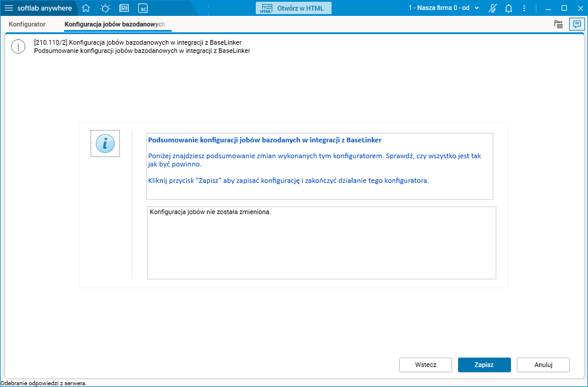
Task: Click the Anuluj button
Action: [543, 365]
